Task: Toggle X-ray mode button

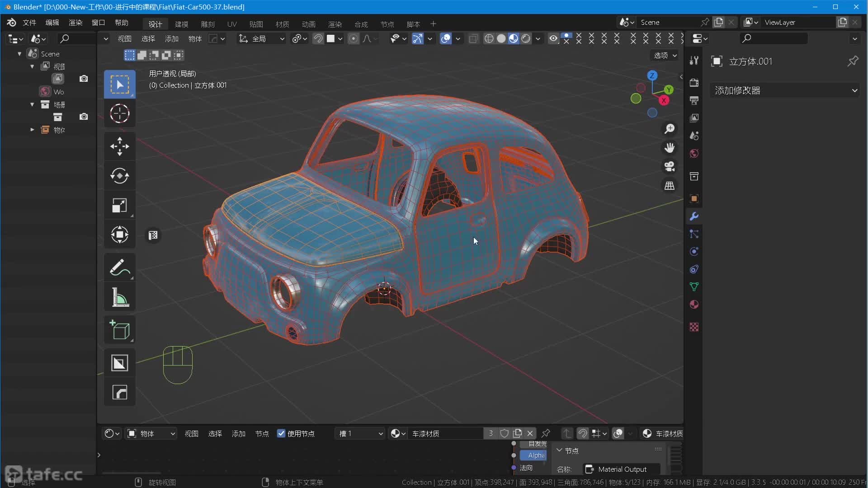Action: pos(473,39)
